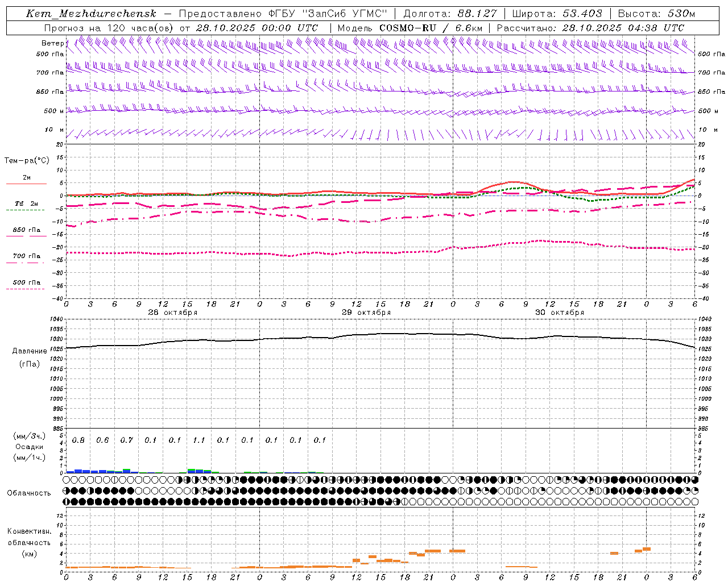Click the 1.1 precipitation value
This screenshot has height=582, width=728.
click(198, 440)
